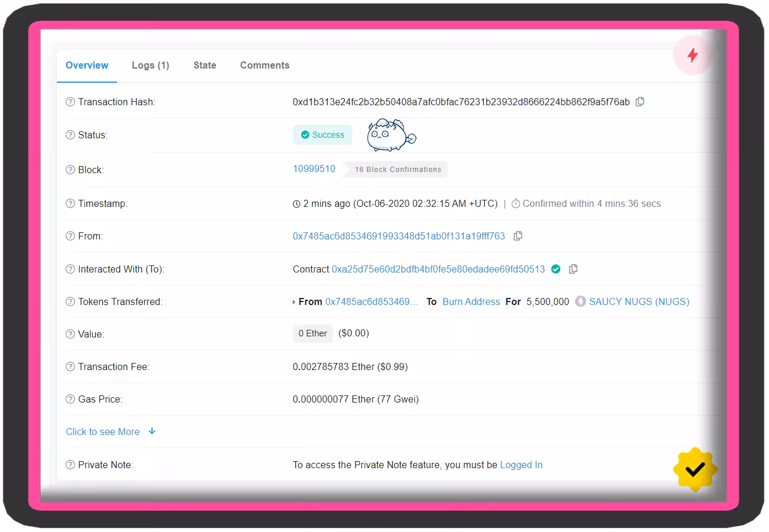Click help icon beside Transaction Hash
Viewport: 769px width, 532px height.
[x=70, y=102]
